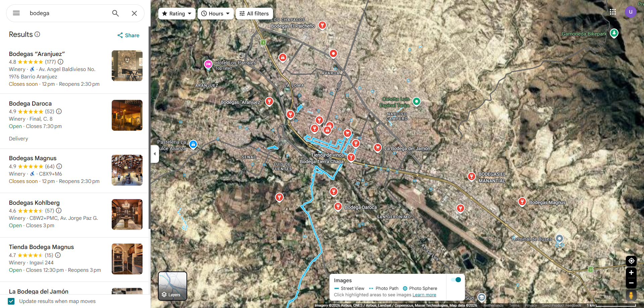This screenshot has width=644, height=308.
Task: Click the Terminal de Buses pin
Action: (x=559, y=238)
